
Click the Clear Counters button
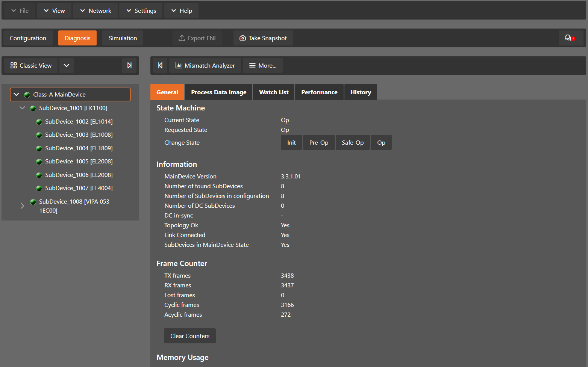pyautogui.click(x=190, y=336)
